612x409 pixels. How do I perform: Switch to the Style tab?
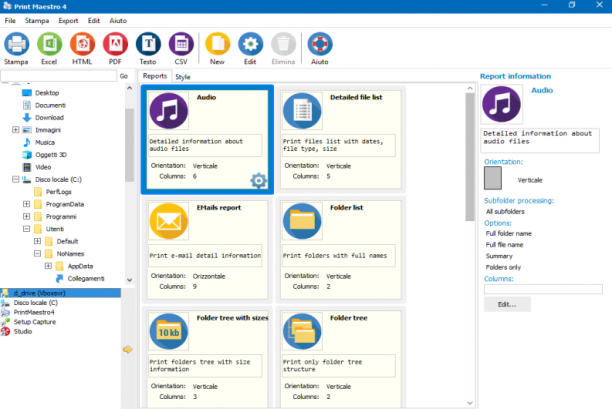(x=183, y=77)
